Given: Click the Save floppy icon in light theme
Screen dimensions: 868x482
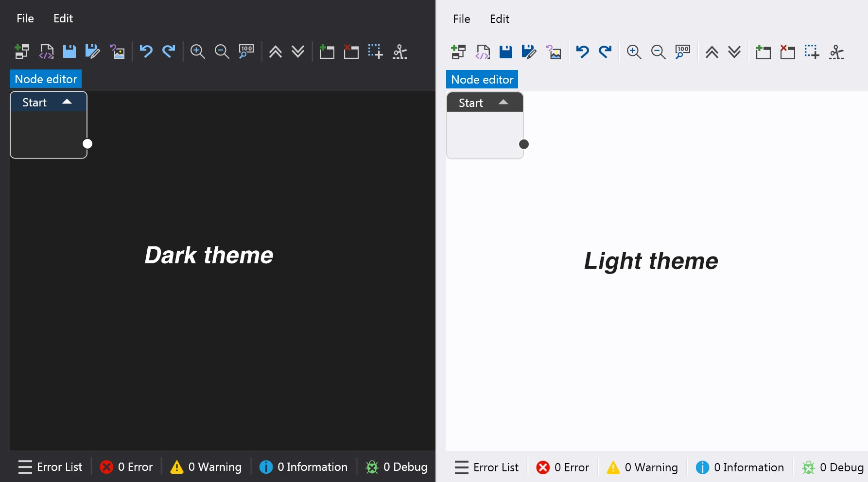Looking at the screenshot, I should (505, 52).
